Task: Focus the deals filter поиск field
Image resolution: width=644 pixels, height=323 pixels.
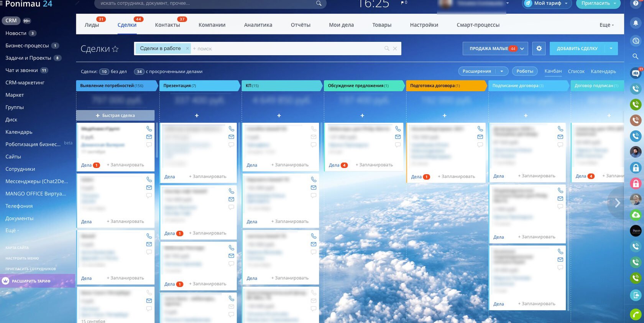Action: pyautogui.click(x=287, y=49)
